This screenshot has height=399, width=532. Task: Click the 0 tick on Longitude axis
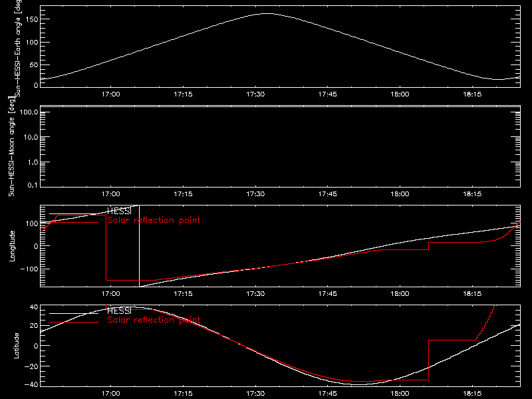coord(36,246)
